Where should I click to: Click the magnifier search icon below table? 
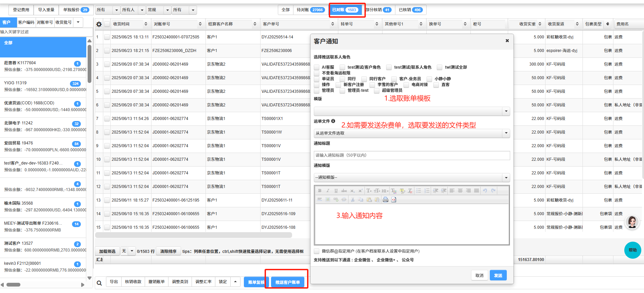point(99,282)
